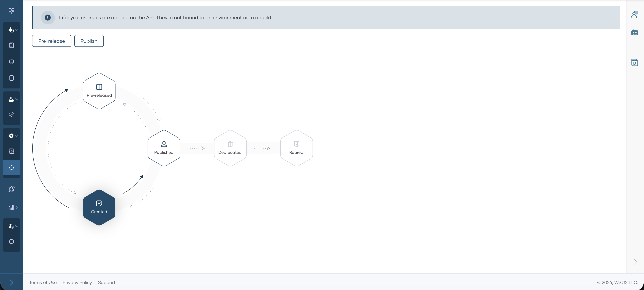Open the B billing panel icon
This screenshot has width=644, height=290.
point(634,62)
